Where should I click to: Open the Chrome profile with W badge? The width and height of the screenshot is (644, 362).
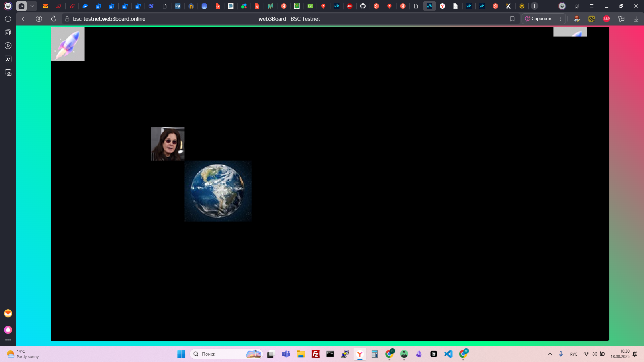(x=464, y=354)
